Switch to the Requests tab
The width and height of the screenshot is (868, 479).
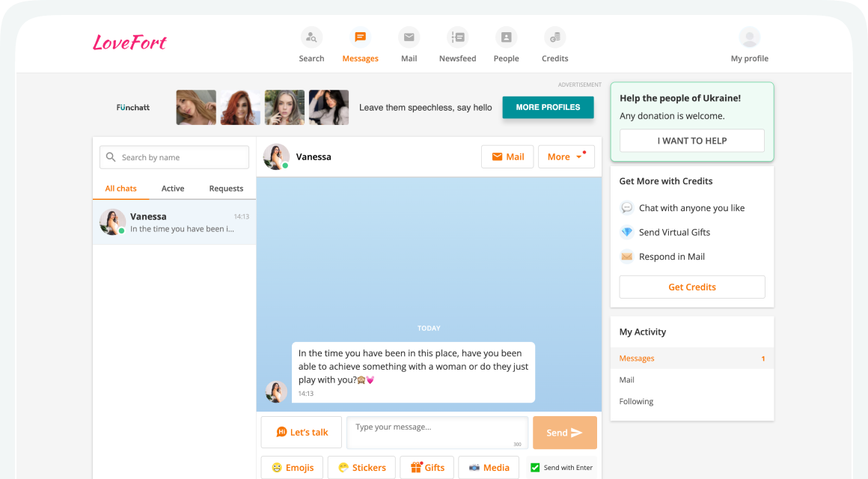coord(226,189)
